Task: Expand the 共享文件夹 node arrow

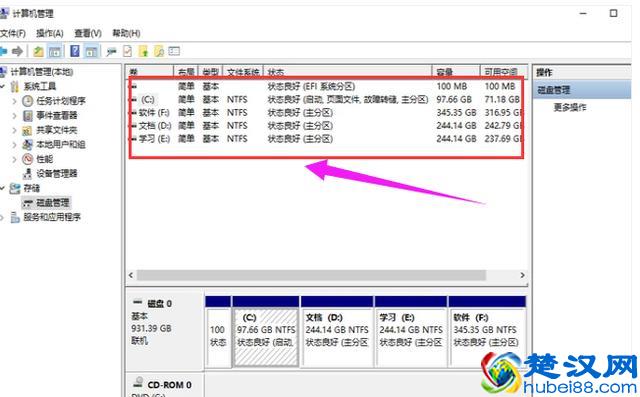Action: click(15, 130)
